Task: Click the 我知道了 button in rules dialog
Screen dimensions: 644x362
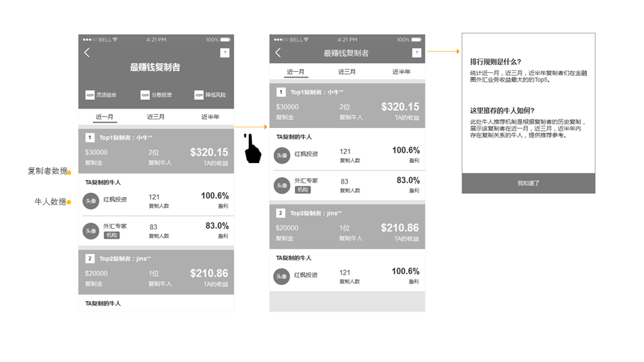Action: [x=528, y=183]
